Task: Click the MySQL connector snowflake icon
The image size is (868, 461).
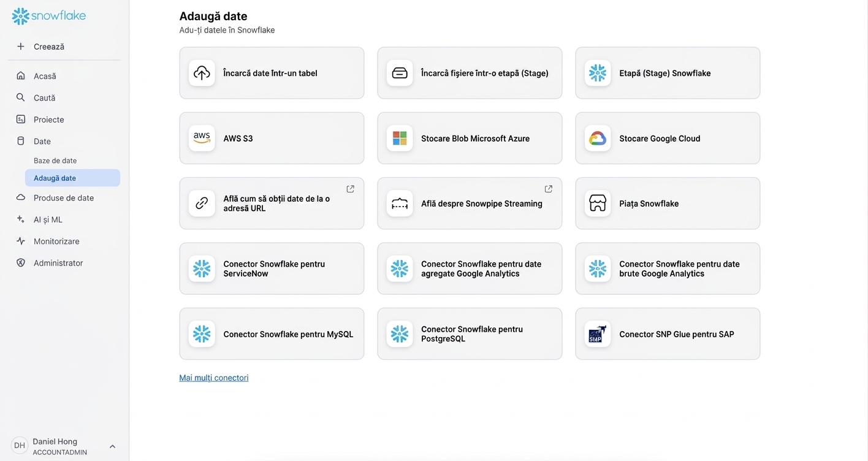Action: tap(202, 334)
